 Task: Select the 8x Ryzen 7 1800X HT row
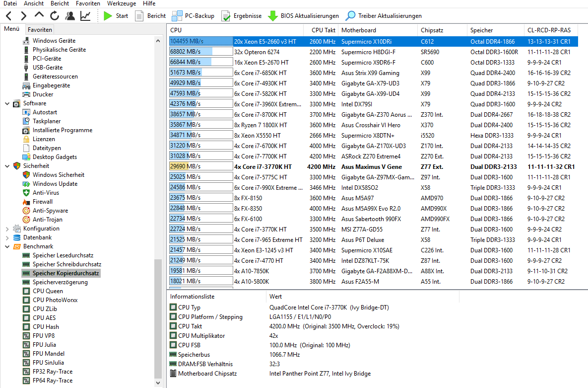374,125
